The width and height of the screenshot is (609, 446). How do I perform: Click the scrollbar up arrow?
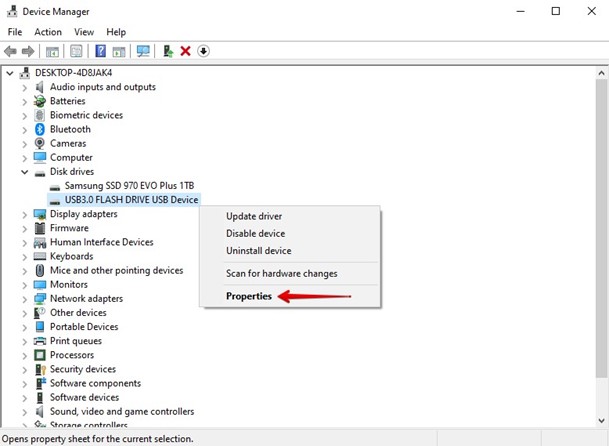(x=601, y=73)
